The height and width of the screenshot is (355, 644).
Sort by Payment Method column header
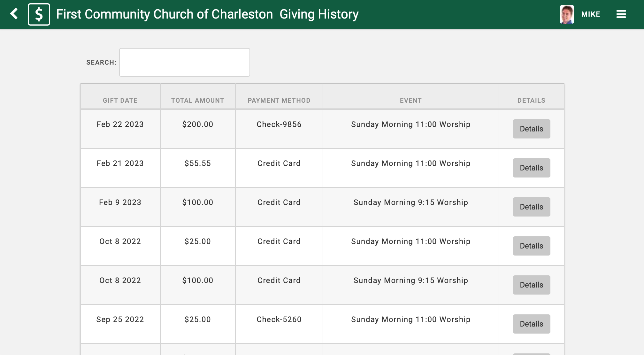(x=279, y=100)
